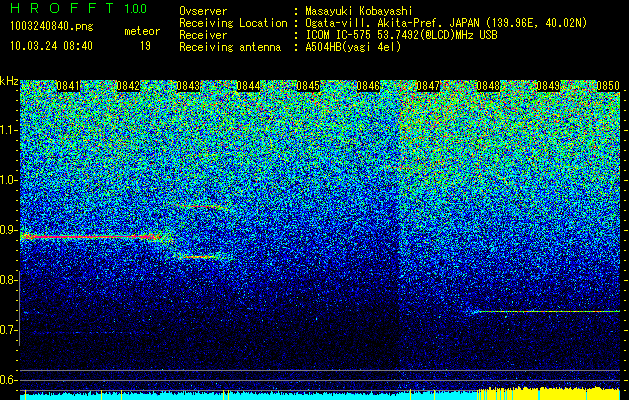The image size is (629, 400).
Task: Click the 0845 time marker
Action: (308, 86)
